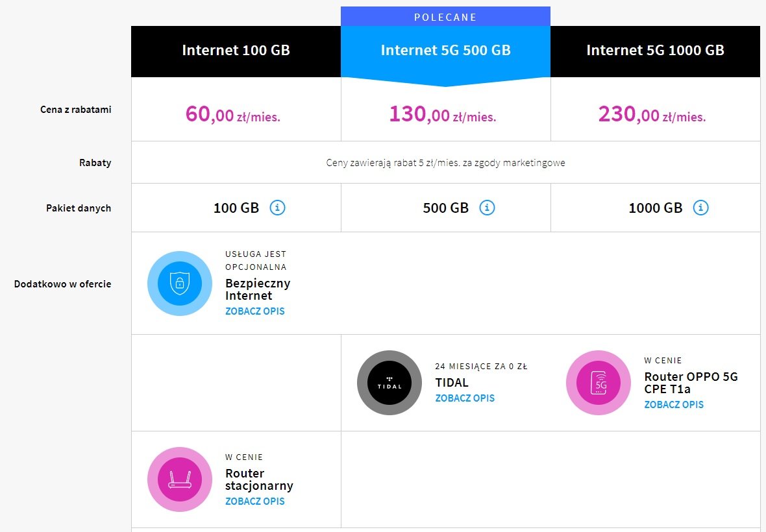
Task: Click the 5G router OPPO icon
Action: click(x=599, y=383)
